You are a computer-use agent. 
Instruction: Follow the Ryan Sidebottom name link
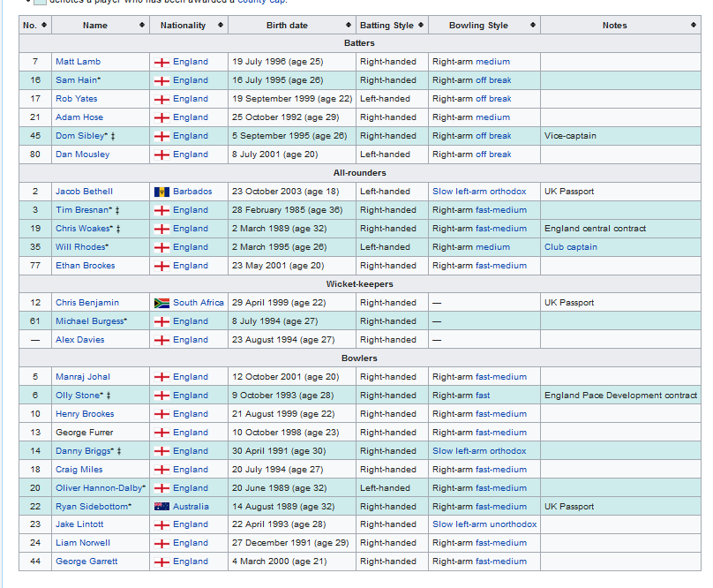92,507
